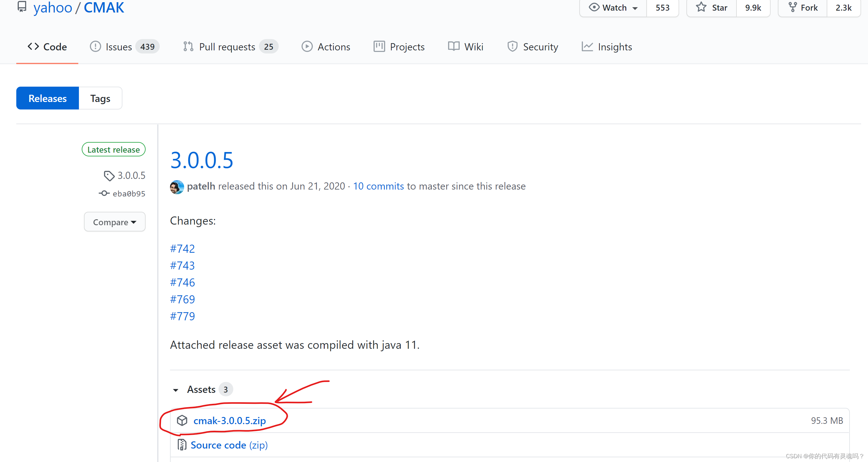Click the Star icon

[701, 7]
